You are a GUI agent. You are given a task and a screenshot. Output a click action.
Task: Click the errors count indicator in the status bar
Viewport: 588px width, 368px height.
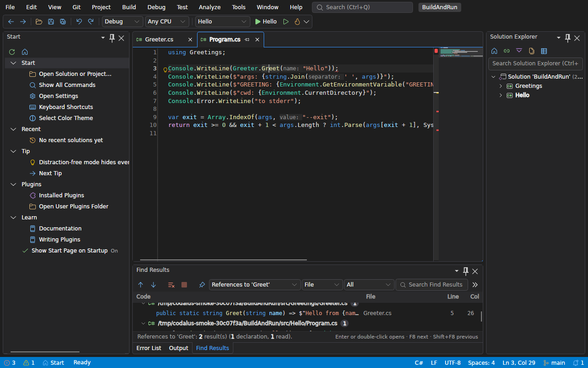tap(10, 362)
